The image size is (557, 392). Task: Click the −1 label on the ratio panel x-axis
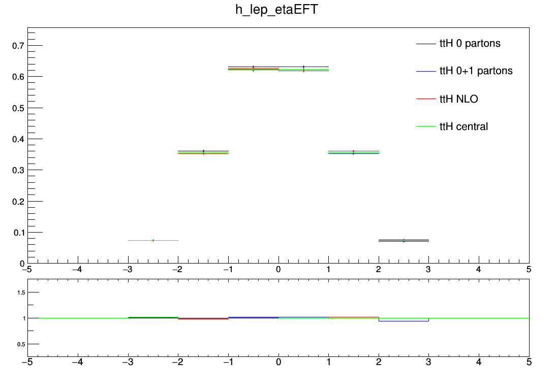tap(228, 362)
